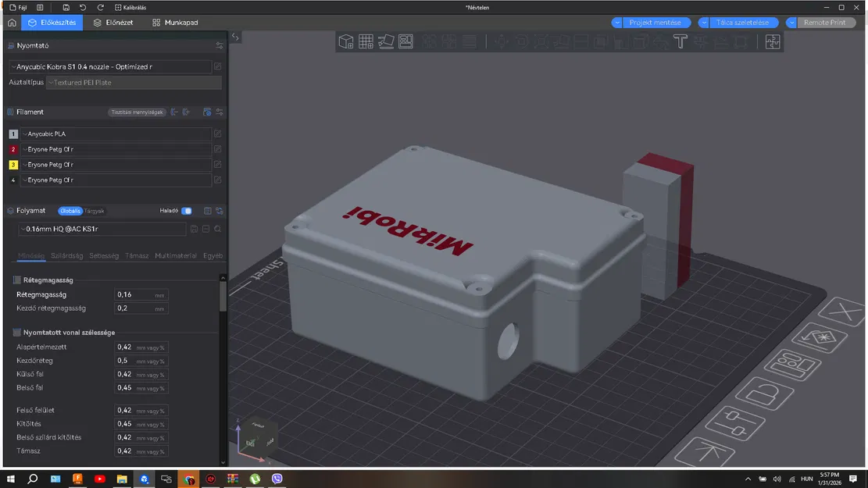This screenshot has width=868, height=488.
Task: Select the Text shape tool icon
Action: tap(680, 42)
